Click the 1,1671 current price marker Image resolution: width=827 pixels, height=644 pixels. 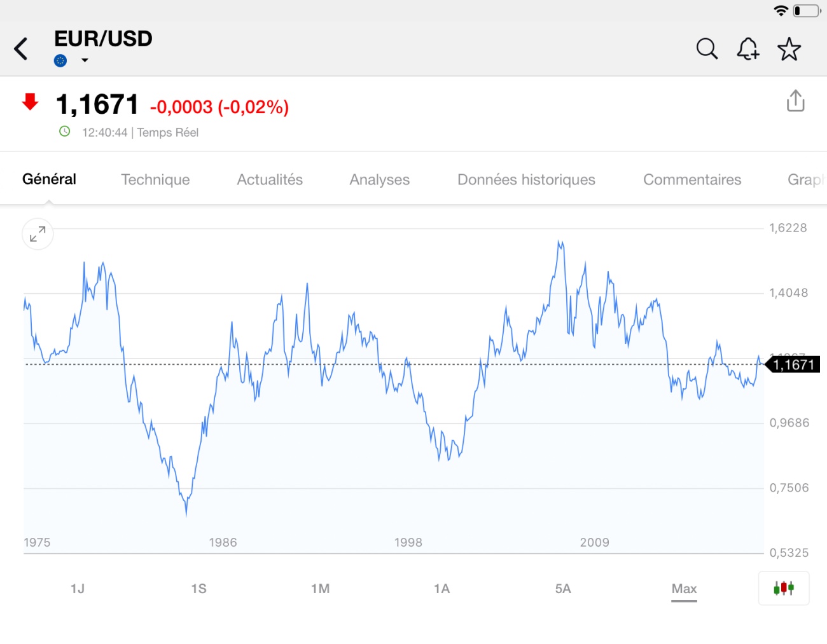pos(793,365)
